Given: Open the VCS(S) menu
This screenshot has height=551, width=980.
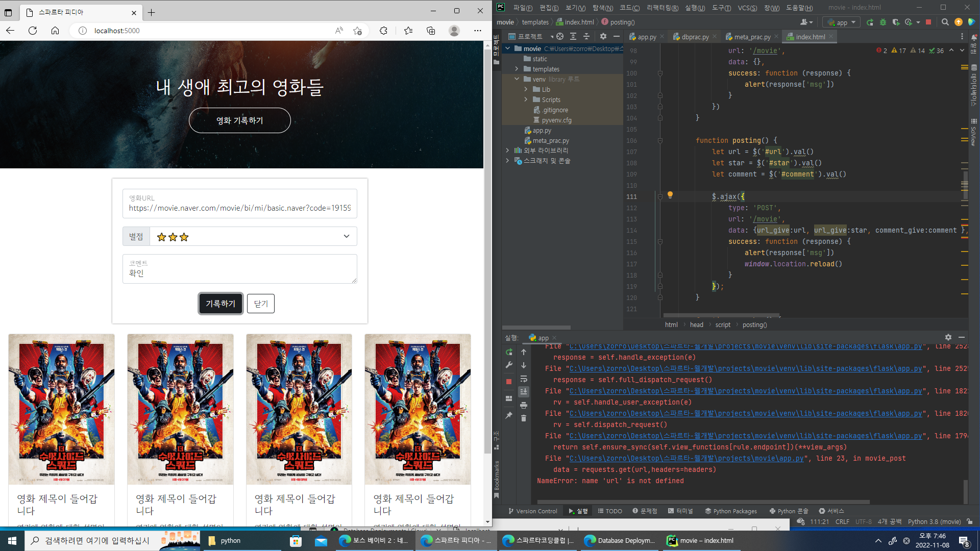Looking at the screenshot, I should 747,8.
